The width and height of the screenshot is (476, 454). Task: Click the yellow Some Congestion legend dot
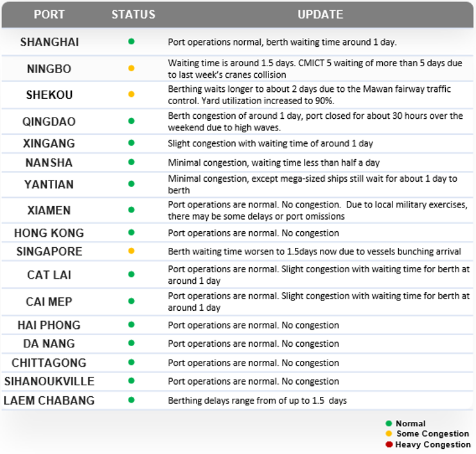(x=389, y=433)
